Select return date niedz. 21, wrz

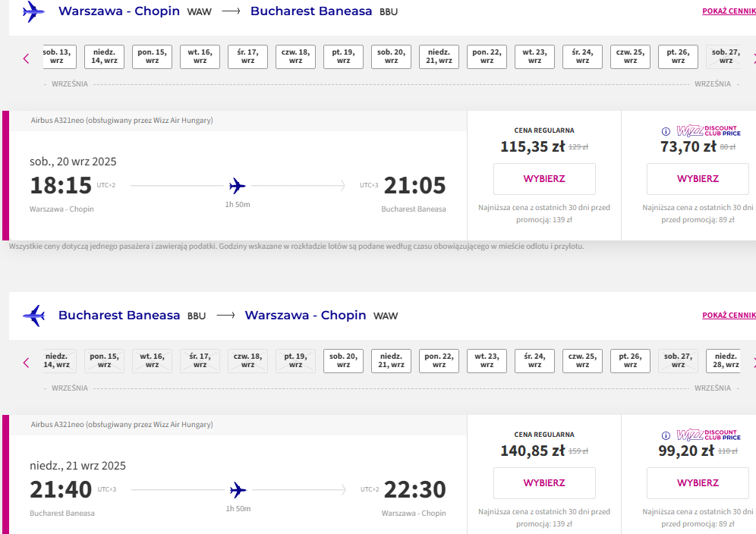pyautogui.click(x=391, y=361)
